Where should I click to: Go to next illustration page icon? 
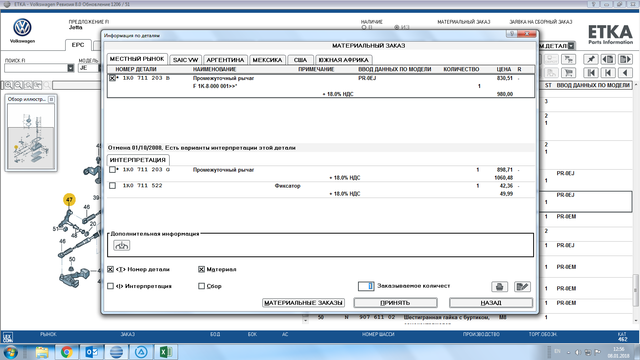[625, 60]
